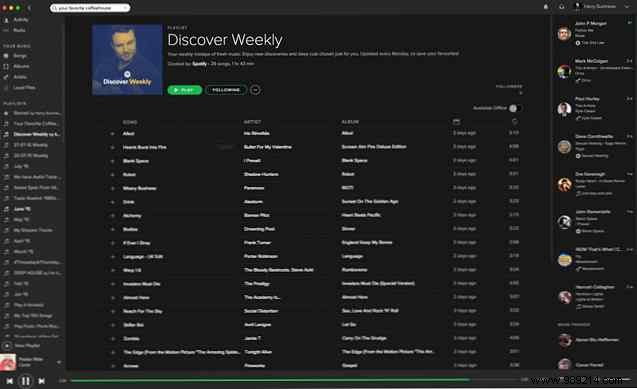Toggle the Available Offline switch
The height and width of the screenshot is (389, 637).
coord(516,108)
